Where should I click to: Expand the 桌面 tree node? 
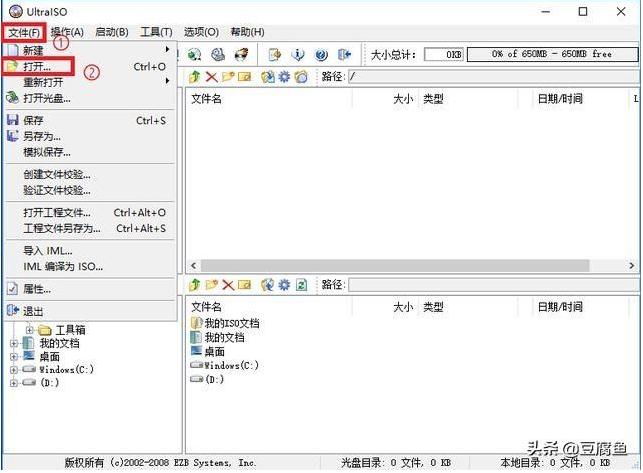[14, 356]
